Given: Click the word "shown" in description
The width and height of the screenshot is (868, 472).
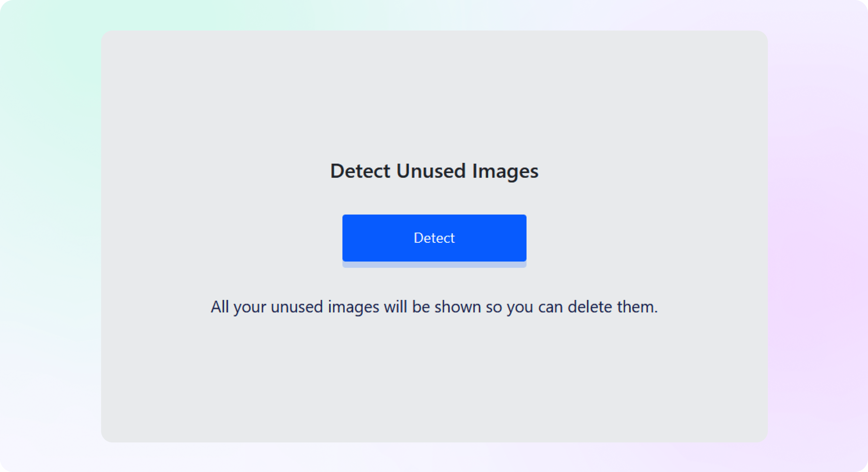Looking at the screenshot, I should point(458,307).
